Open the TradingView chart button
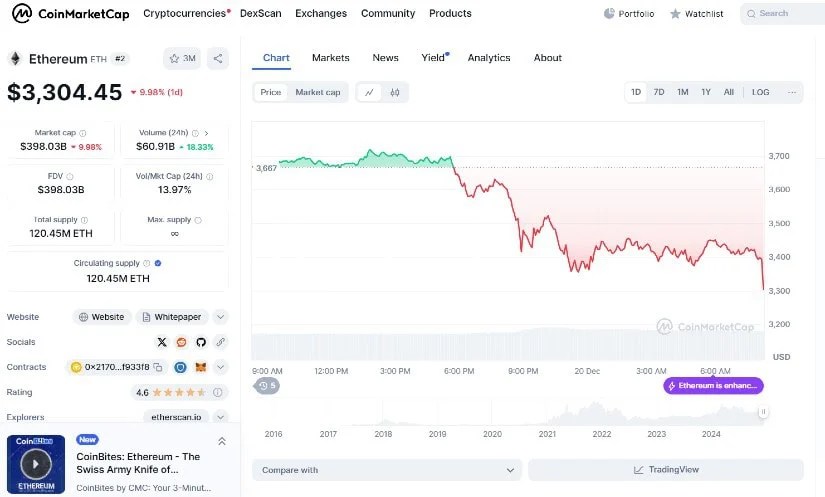The image size is (825, 497). (x=666, y=470)
